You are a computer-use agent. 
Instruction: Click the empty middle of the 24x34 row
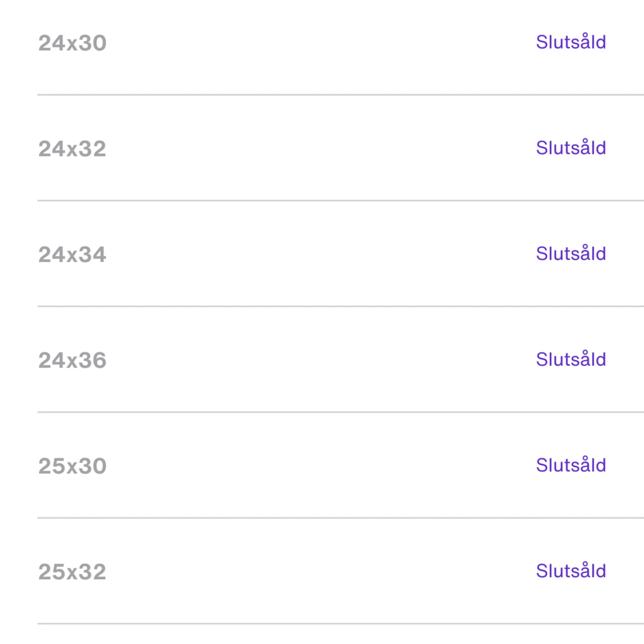321,255
